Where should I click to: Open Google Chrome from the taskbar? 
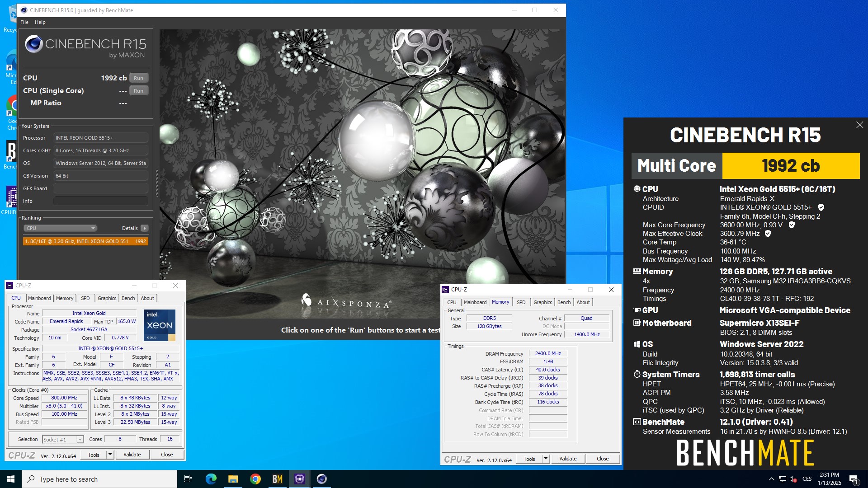[x=255, y=479]
